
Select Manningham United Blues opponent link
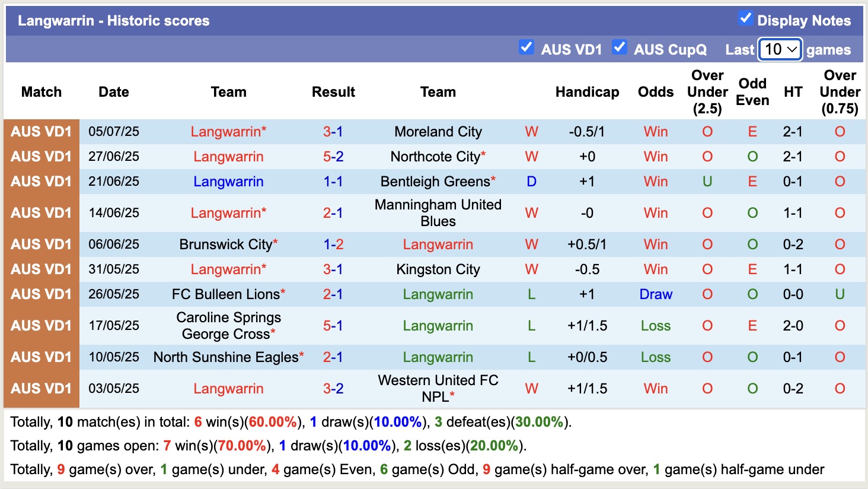[438, 212]
